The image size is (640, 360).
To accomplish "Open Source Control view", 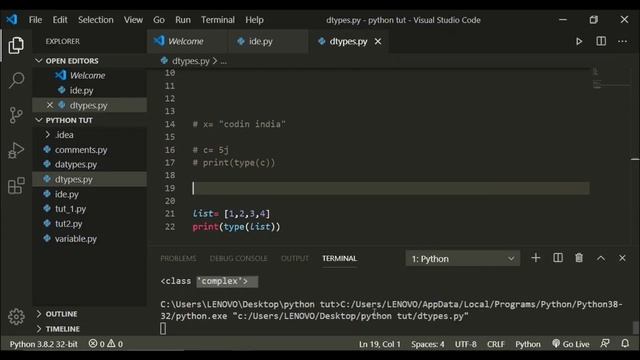I will 16,115.
